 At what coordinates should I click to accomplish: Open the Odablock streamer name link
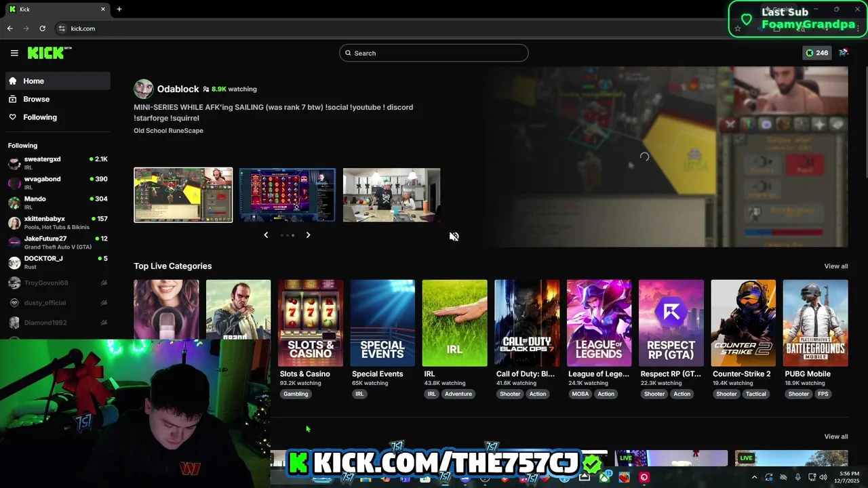point(178,89)
